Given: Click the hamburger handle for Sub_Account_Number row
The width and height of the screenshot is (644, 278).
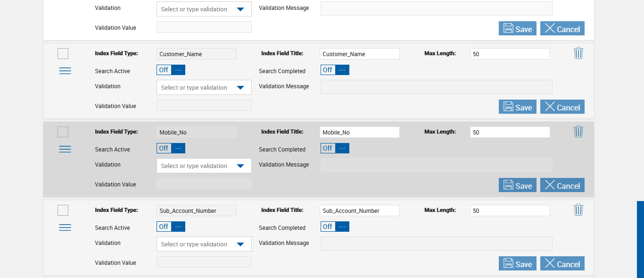Looking at the screenshot, I should [x=65, y=227].
